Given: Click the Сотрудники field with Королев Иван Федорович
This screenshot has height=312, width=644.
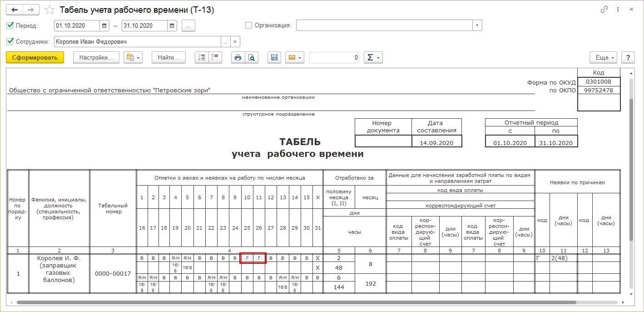Looking at the screenshot, I should [x=138, y=42].
